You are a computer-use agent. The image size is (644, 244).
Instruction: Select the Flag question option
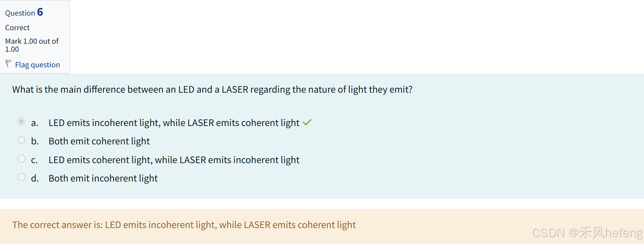pyautogui.click(x=37, y=65)
